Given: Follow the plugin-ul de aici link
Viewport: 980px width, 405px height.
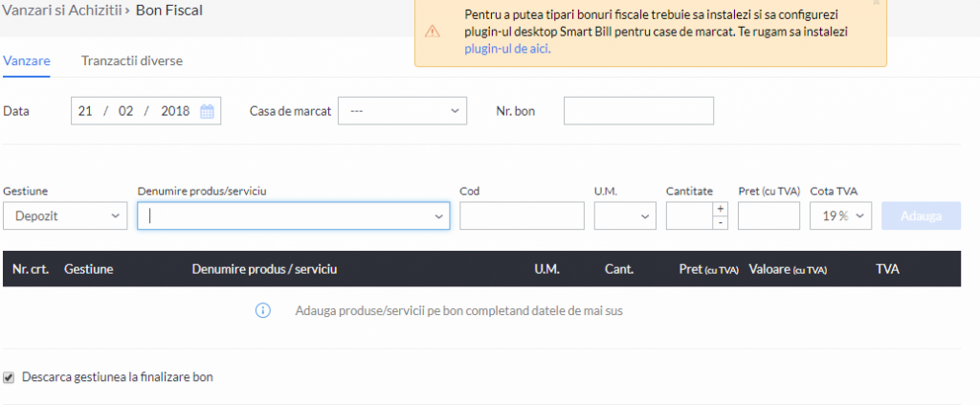Looking at the screenshot, I should [507, 49].
